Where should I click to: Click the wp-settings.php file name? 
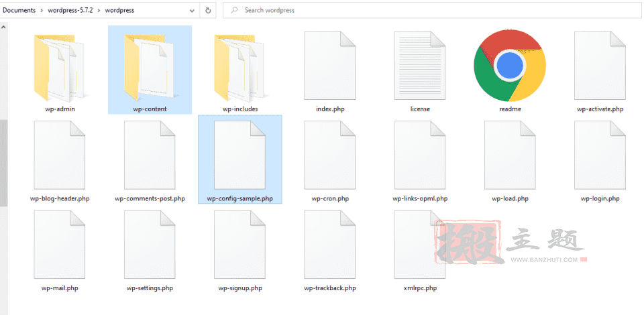[150, 288]
